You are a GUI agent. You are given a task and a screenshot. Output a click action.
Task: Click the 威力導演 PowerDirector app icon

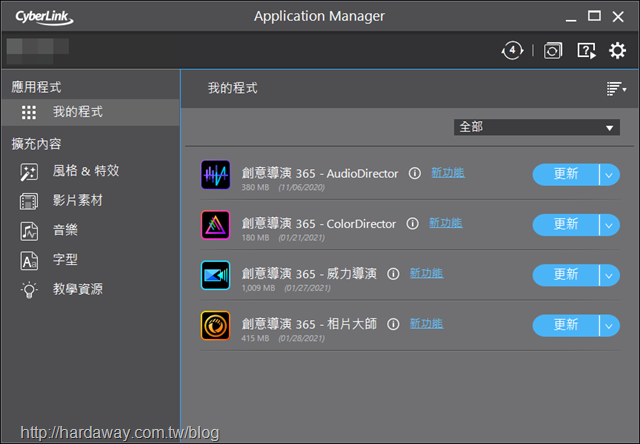(x=216, y=275)
